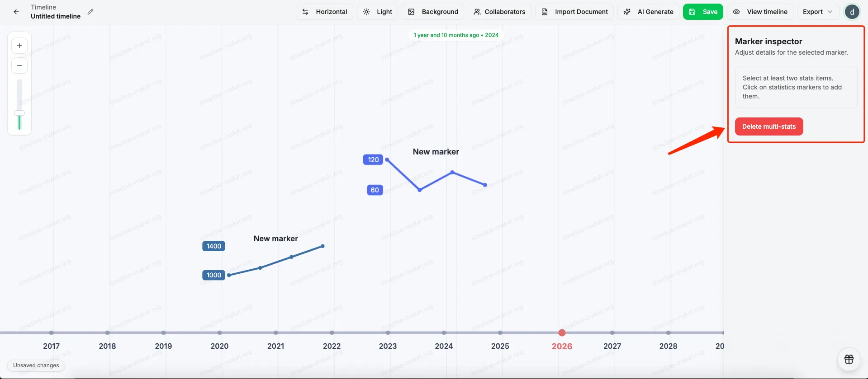Image resolution: width=868 pixels, height=379 pixels.
Task: Save the timeline
Action: pyautogui.click(x=703, y=12)
